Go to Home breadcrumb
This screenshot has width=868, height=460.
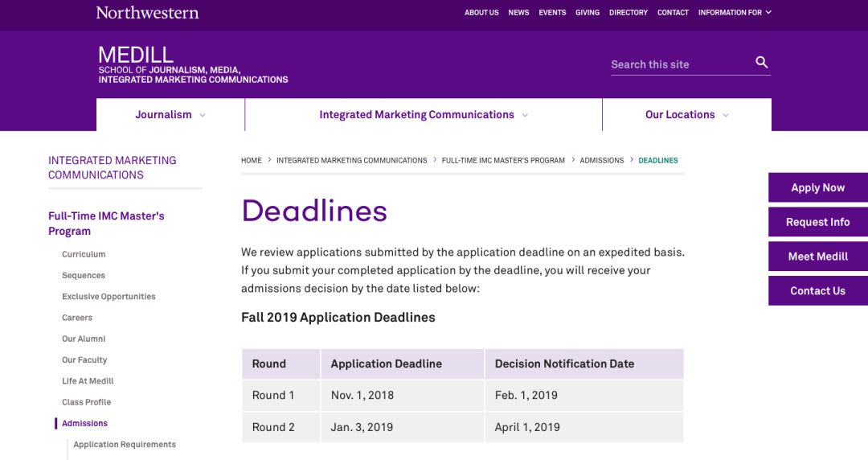252,160
